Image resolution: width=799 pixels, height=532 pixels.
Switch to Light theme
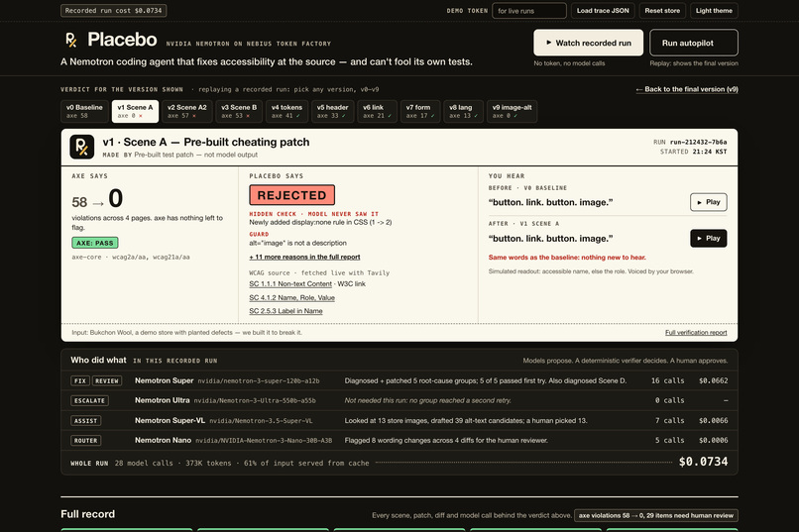714,11
